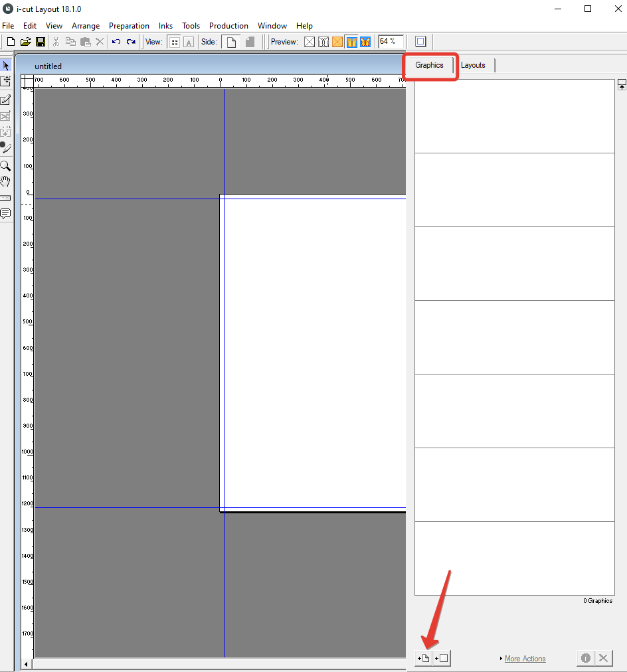This screenshot has height=672, width=627.
Task: Click the Delete X icon in toolbar
Action: tap(100, 42)
